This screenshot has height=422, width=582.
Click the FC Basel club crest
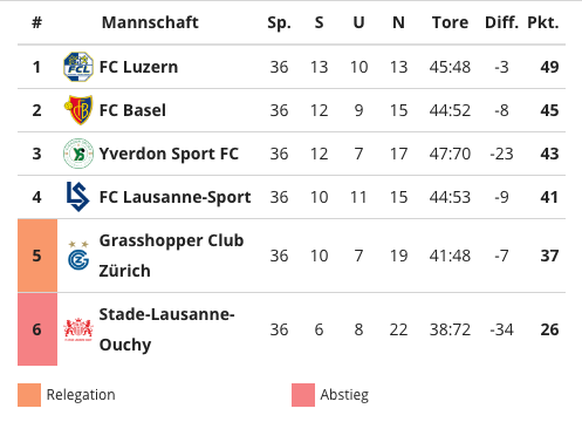point(78,110)
